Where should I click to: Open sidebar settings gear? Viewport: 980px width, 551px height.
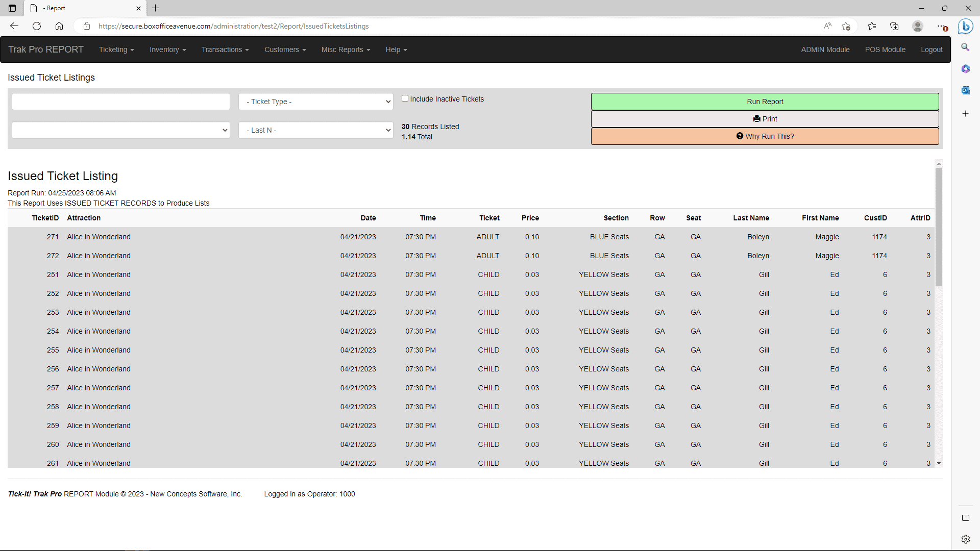965,539
